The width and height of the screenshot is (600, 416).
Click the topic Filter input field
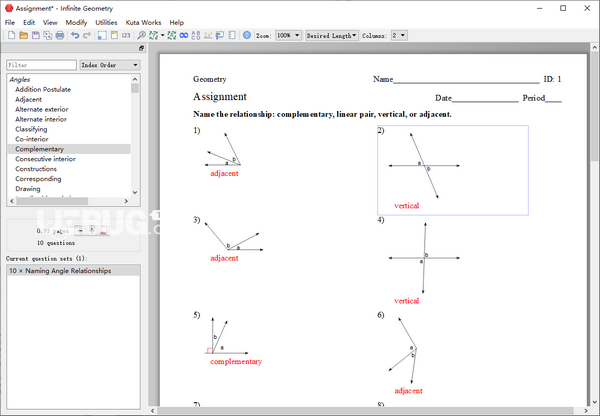41,65
